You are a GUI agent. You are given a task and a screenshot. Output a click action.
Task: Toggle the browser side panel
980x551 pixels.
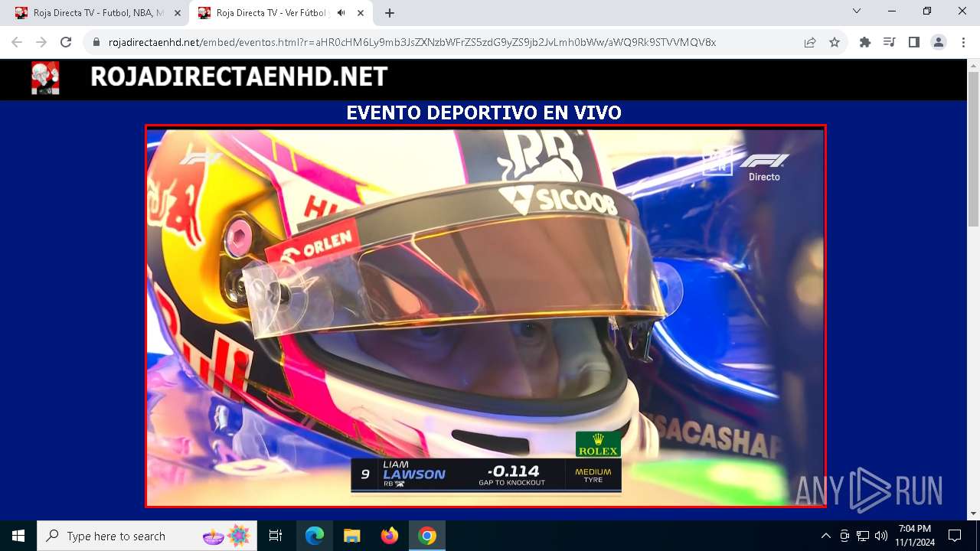pyautogui.click(x=914, y=42)
